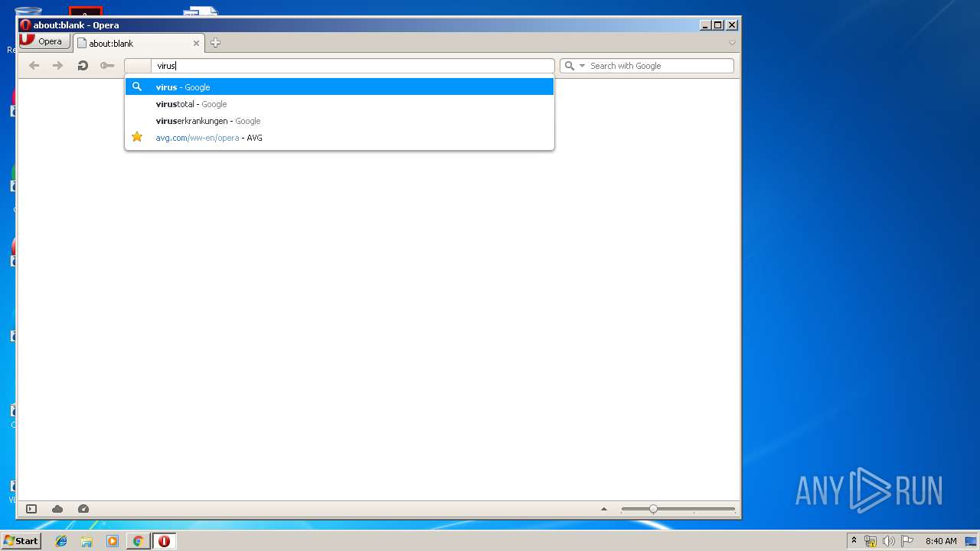Open the zoom menu arrow in status bar

click(604, 509)
